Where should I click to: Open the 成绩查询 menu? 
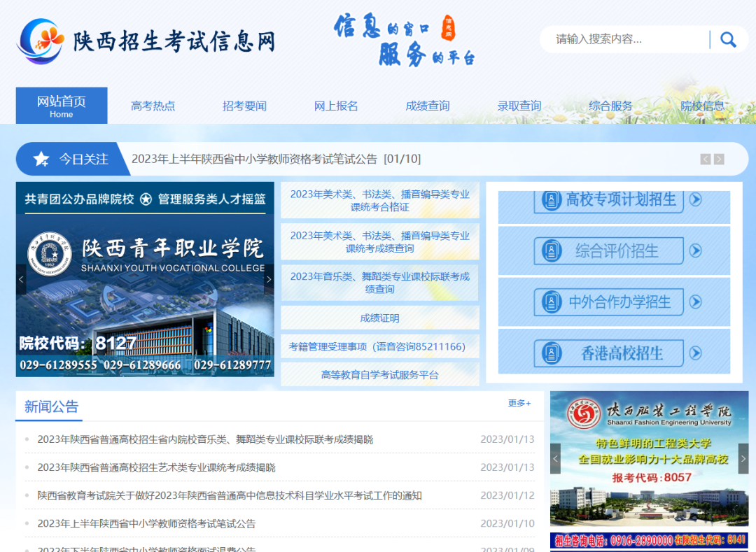pos(428,106)
